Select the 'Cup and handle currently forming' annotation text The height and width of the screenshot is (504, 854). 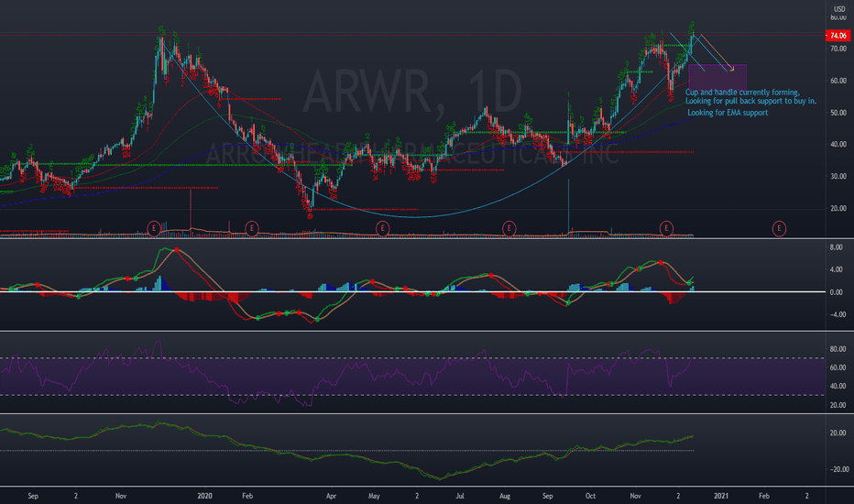742,92
